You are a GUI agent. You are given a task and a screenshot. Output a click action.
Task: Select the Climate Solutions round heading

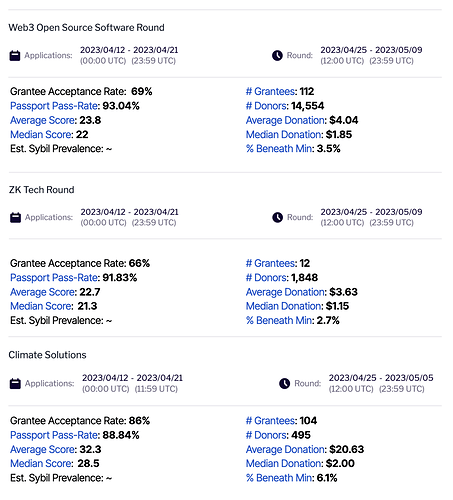point(47,355)
